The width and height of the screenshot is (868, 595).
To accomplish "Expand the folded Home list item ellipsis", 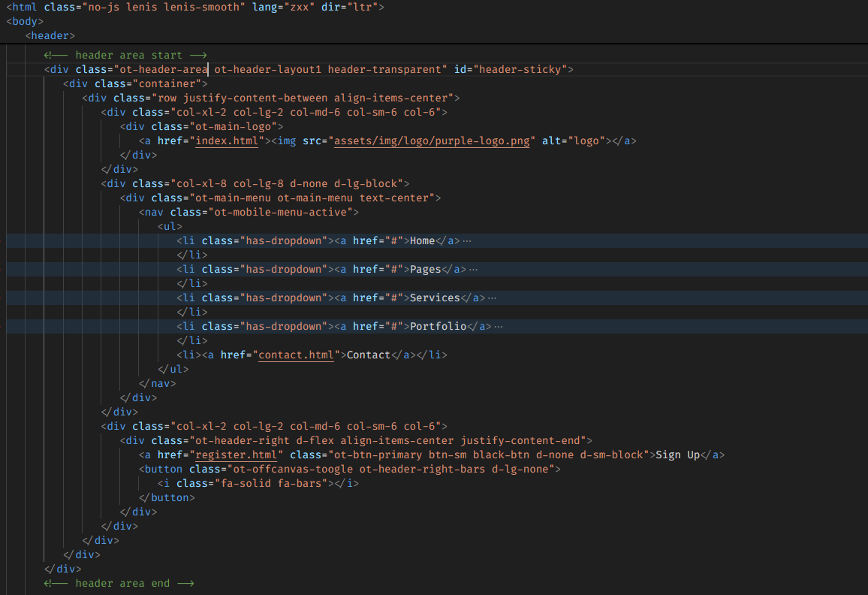I will 467,241.
